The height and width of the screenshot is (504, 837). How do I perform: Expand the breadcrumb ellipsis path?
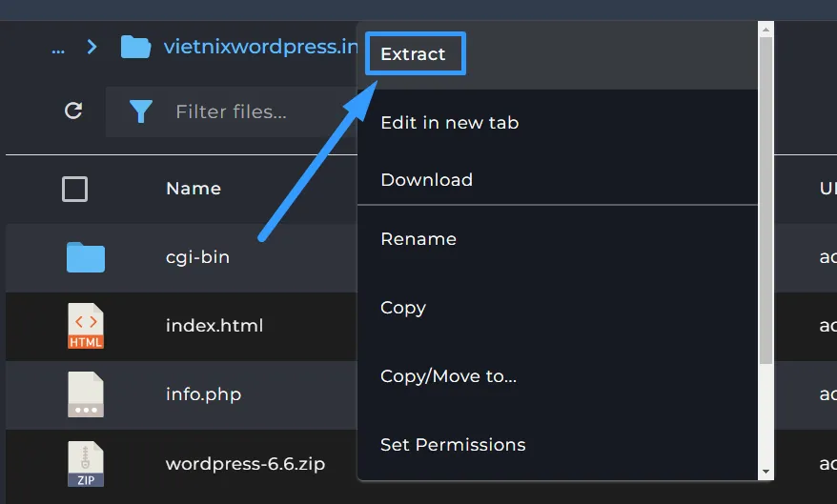pyautogui.click(x=58, y=50)
